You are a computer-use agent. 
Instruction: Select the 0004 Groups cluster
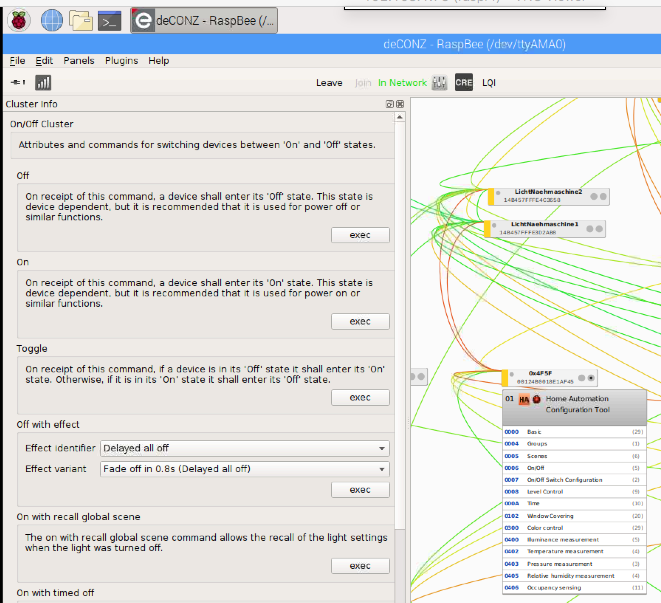click(574, 444)
